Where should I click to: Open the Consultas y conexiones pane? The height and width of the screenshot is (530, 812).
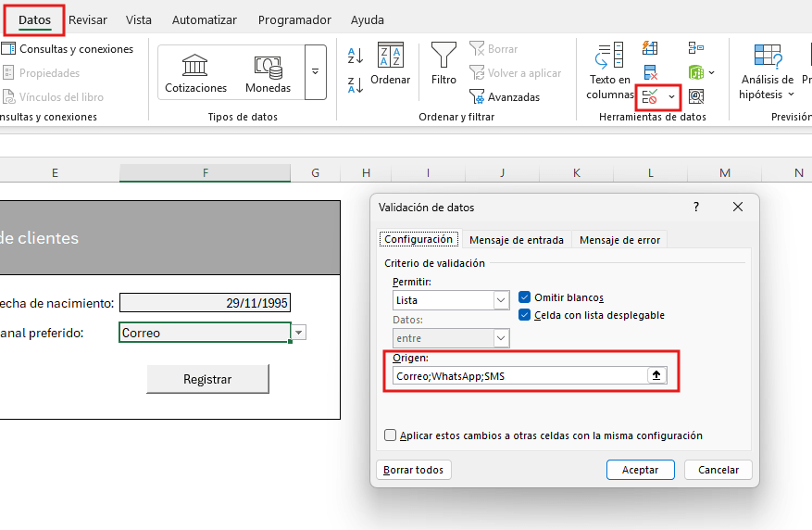tap(68, 49)
